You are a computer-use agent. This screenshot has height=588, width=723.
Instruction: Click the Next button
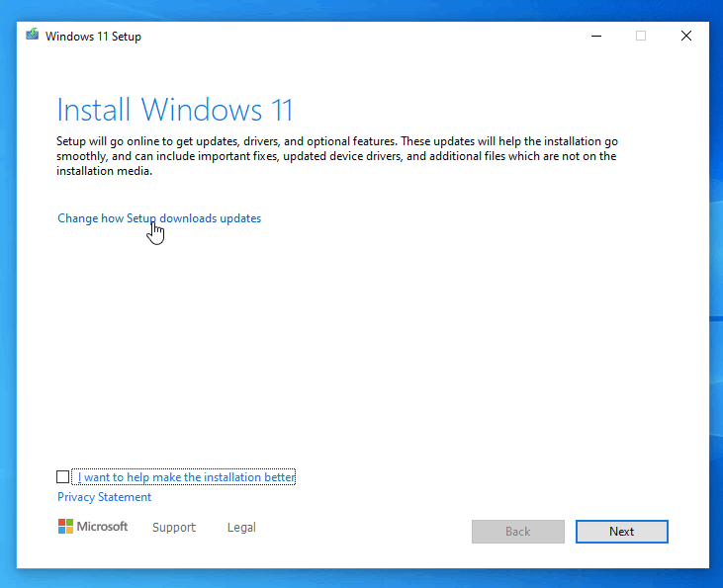click(621, 532)
